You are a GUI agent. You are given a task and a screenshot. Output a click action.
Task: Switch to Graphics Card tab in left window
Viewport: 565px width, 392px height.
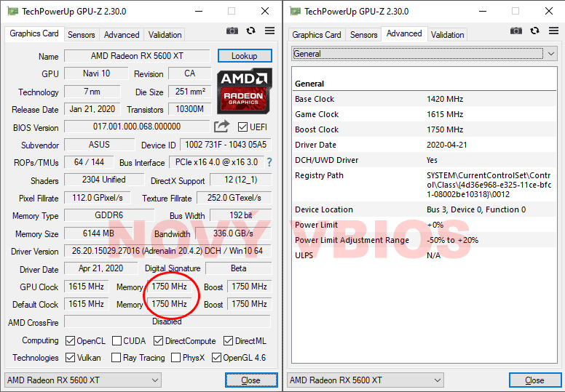[34, 34]
